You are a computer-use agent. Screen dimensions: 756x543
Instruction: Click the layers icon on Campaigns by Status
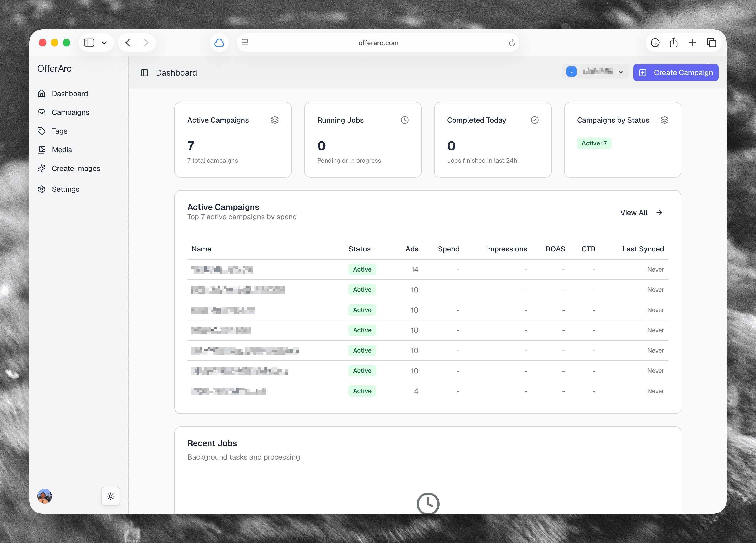[x=665, y=120]
